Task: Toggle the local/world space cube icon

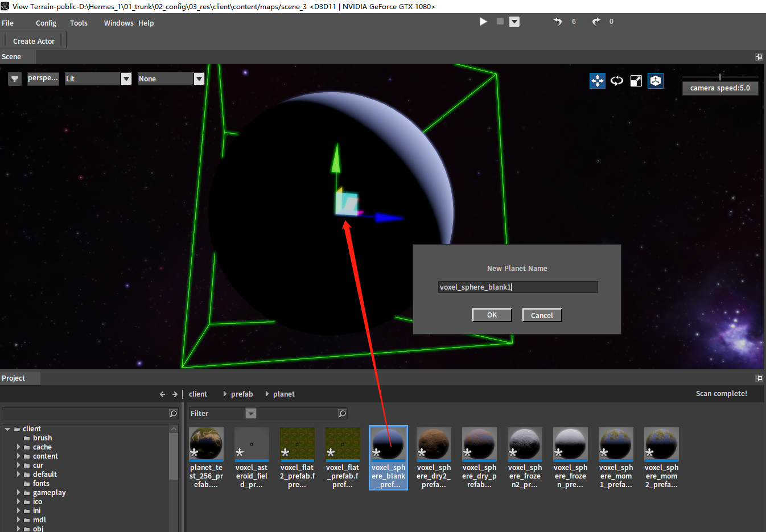Action: pos(656,81)
